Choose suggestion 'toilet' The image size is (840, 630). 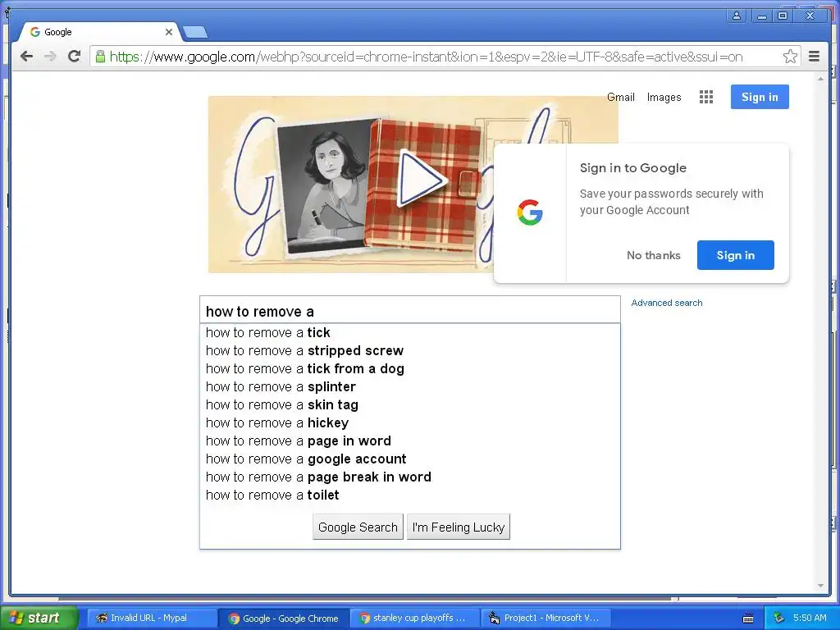click(x=410, y=495)
